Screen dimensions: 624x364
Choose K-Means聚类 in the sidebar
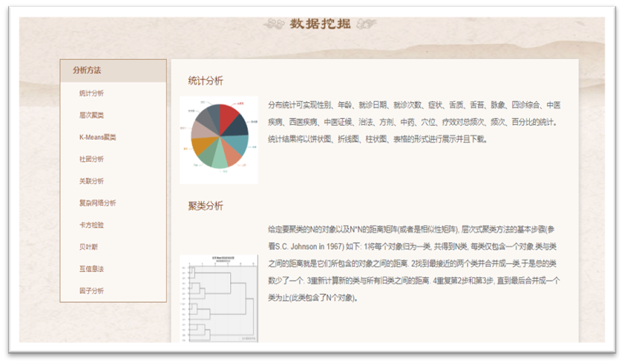point(97,138)
